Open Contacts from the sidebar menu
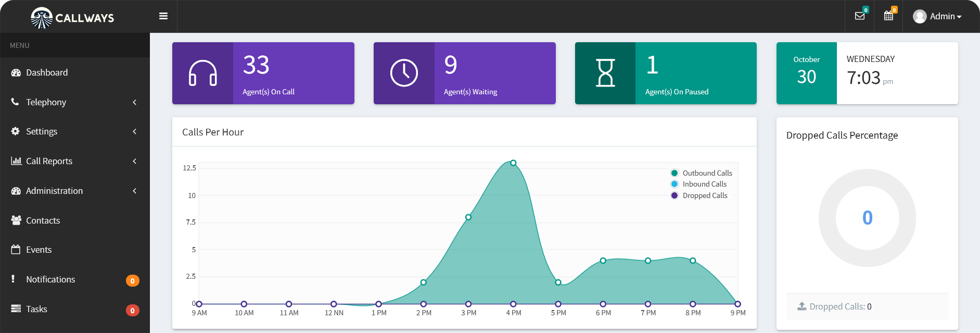 point(43,220)
